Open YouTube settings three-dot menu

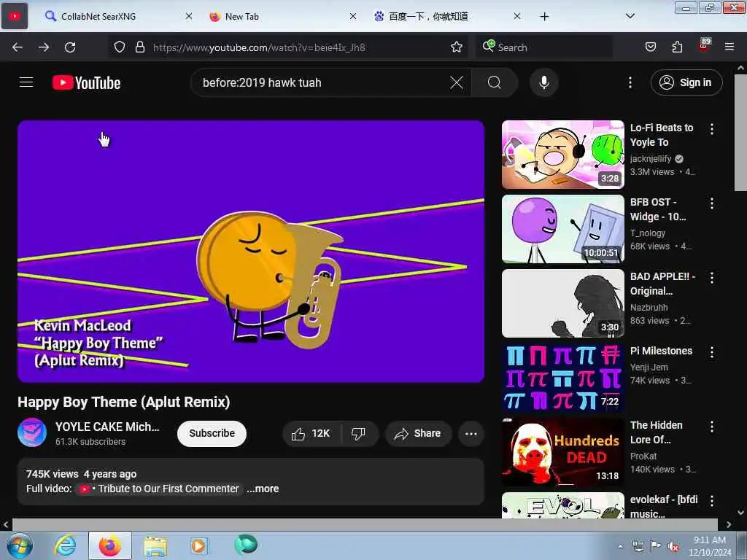(x=630, y=83)
